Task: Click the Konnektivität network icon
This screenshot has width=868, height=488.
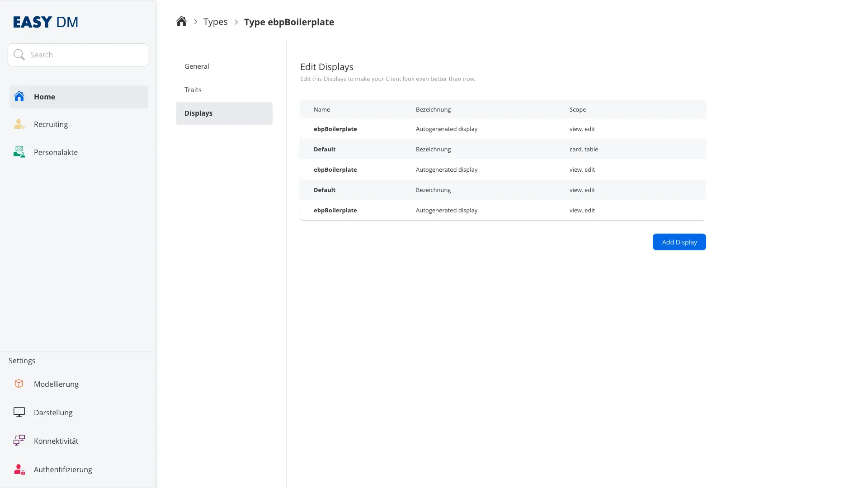Action: (19, 441)
